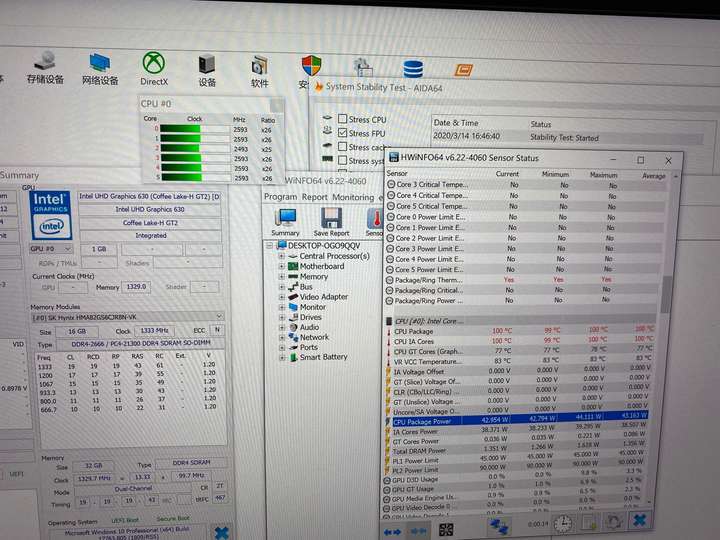Click the blue X icon in summary window
This screenshot has height=540, width=720.
pyautogui.click(x=221, y=533)
